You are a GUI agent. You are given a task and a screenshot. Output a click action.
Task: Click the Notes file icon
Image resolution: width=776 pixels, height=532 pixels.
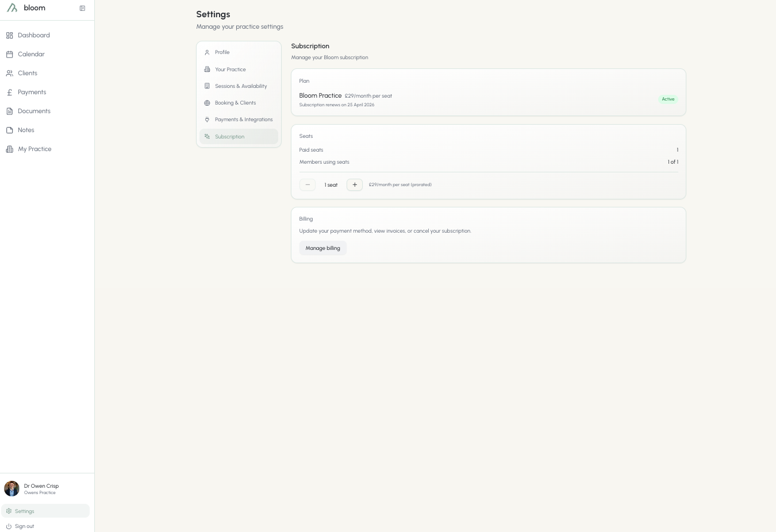pyautogui.click(x=10, y=130)
